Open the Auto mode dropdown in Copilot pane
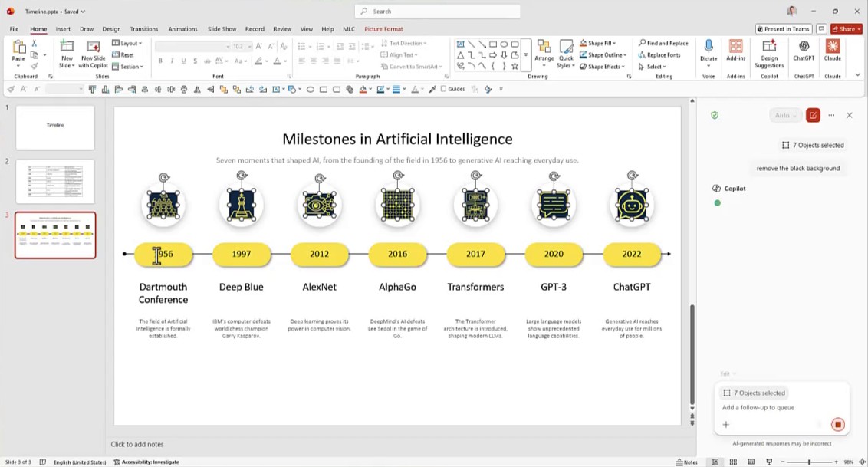 [785, 115]
